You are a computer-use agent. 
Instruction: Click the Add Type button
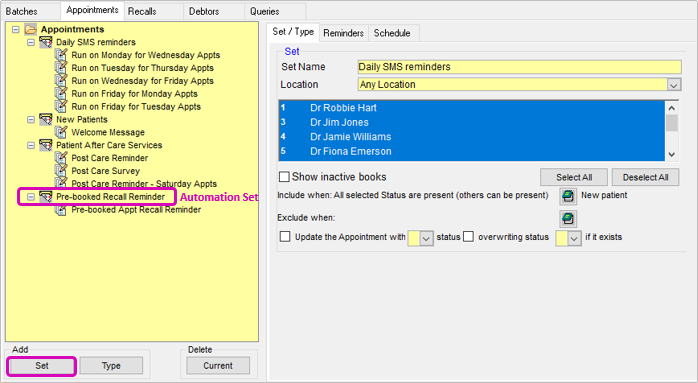(x=111, y=366)
